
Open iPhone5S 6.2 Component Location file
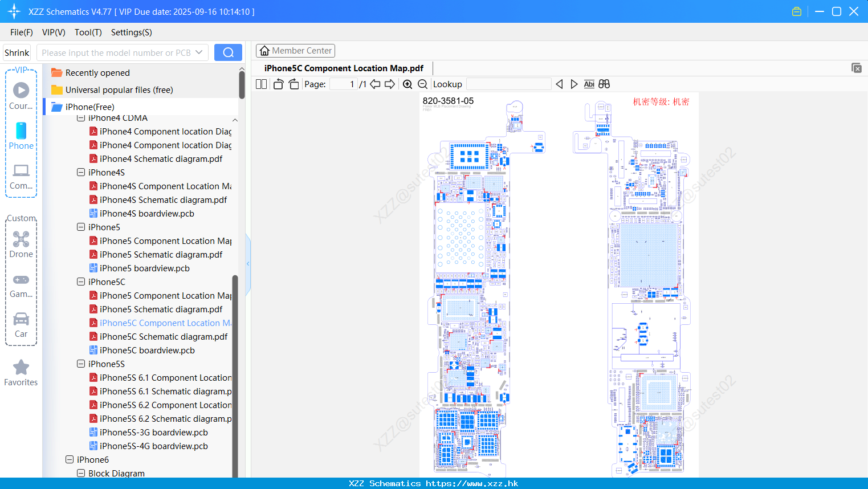click(165, 405)
